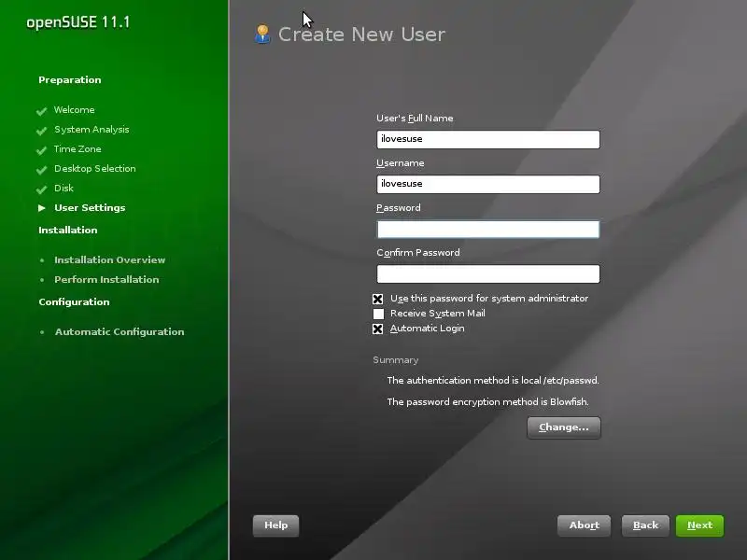747x560 pixels.
Task: Click the Confirm Password input field
Action: pos(487,273)
